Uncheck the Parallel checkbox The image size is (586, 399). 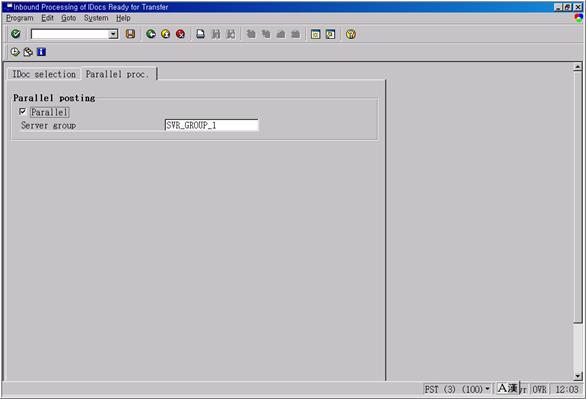[x=22, y=112]
